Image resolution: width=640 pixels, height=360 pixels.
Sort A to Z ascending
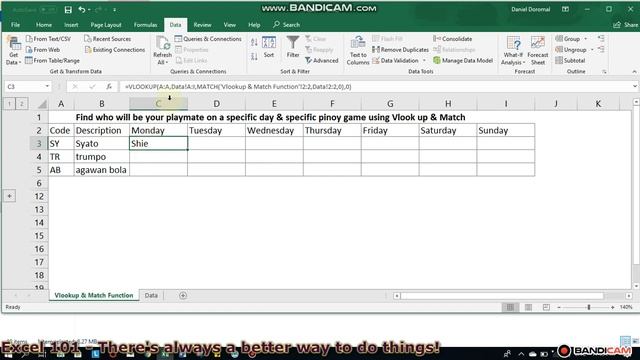click(254, 42)
